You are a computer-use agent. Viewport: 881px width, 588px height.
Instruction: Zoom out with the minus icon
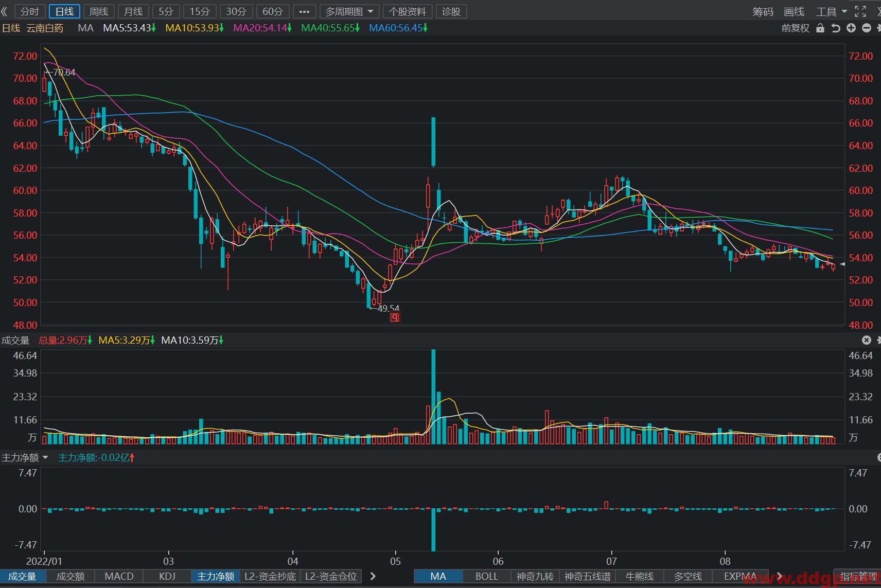[867, 28]
